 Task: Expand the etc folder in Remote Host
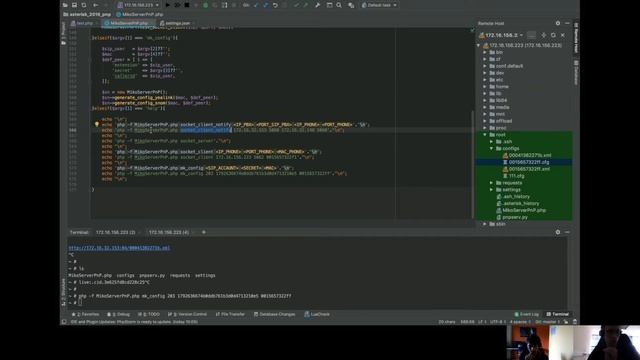(x=485, y=80)
